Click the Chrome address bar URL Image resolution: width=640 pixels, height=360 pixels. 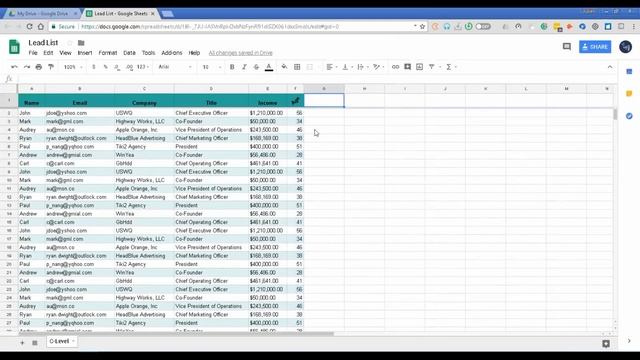210,27
